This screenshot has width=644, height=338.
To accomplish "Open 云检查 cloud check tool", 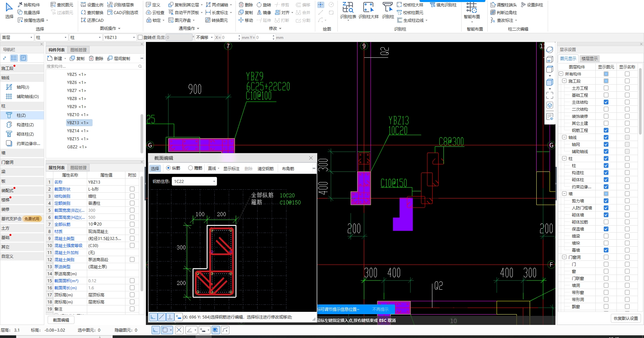I will 155,12.
